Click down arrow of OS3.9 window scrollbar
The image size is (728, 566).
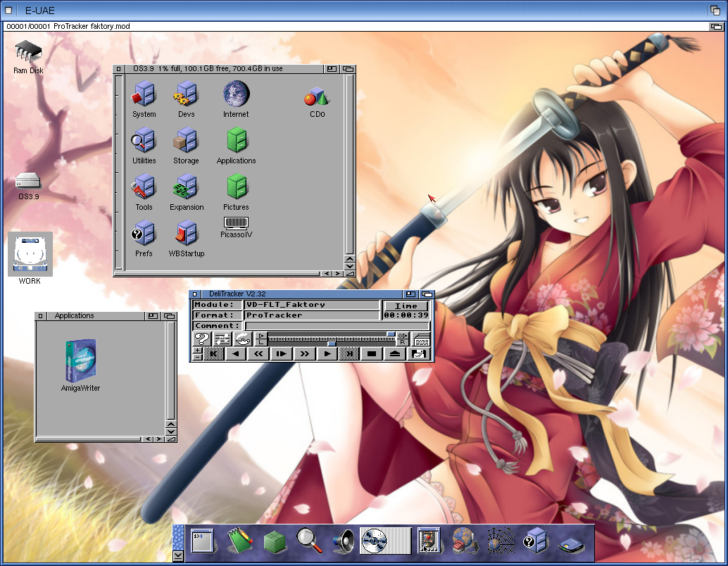point(350,267)
